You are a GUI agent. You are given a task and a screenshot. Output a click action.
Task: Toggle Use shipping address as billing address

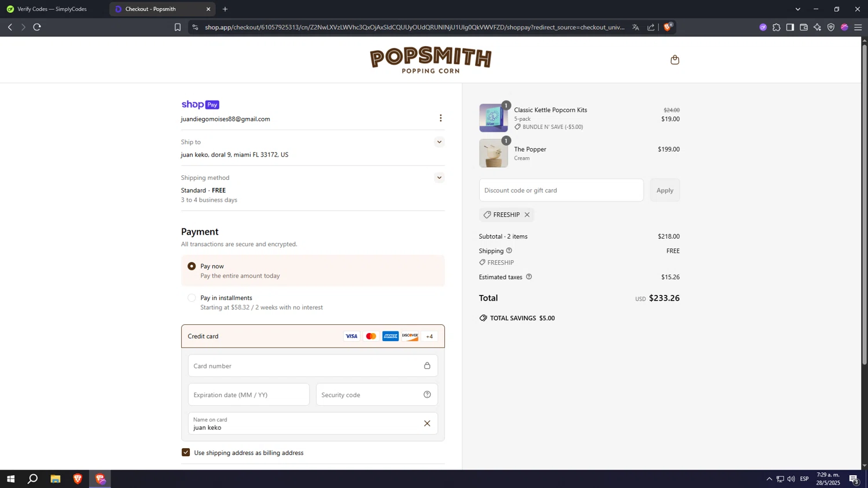coord(186,452)
